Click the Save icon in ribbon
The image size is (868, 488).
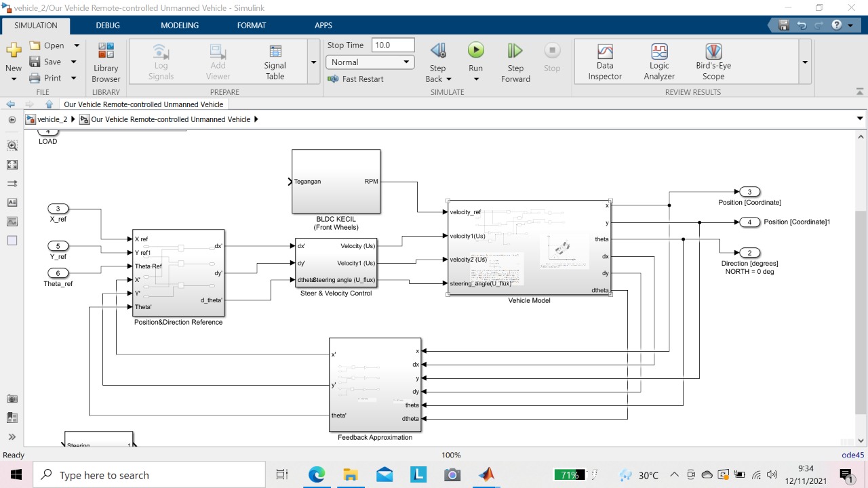tap(35, 62)
